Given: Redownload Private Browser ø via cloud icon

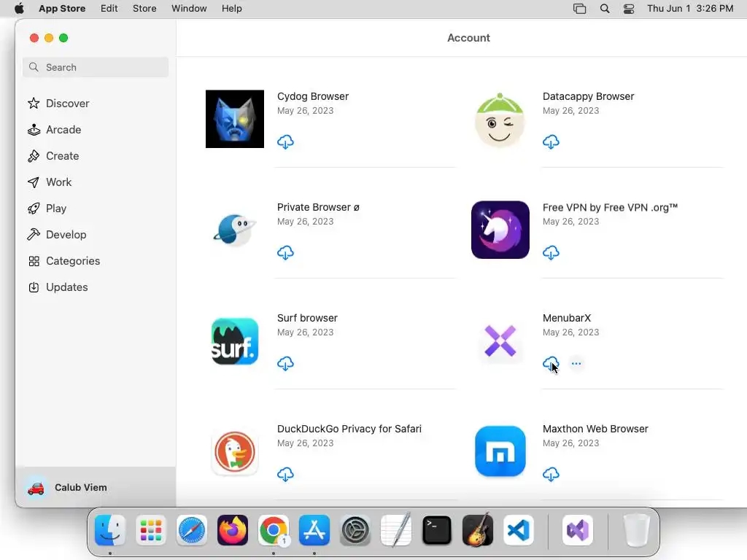Looking at the screenshot, I should coord(285,253).
